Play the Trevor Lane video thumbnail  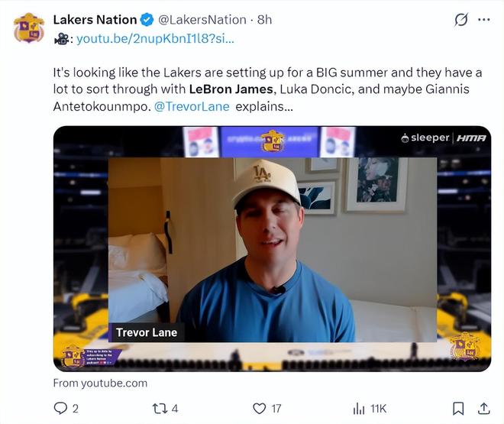(272, 248)
